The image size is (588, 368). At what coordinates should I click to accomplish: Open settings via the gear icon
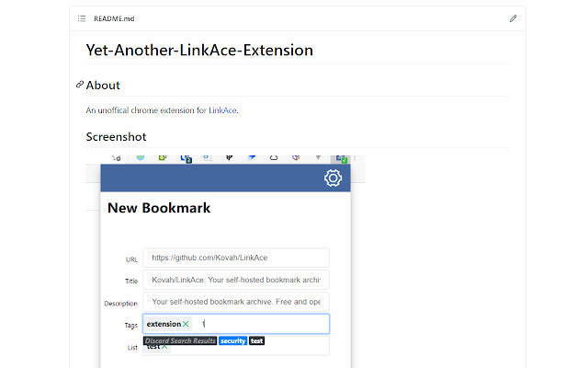point(333,178)
